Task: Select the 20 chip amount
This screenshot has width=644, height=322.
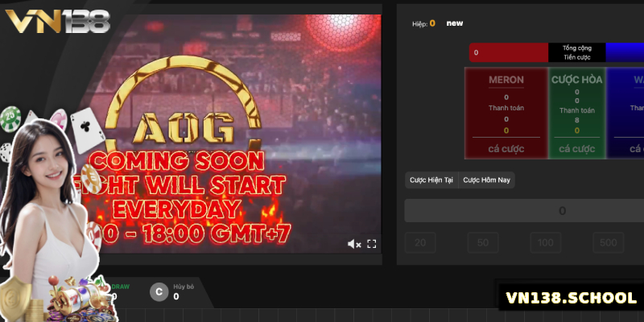Action: tap(420, 243)
